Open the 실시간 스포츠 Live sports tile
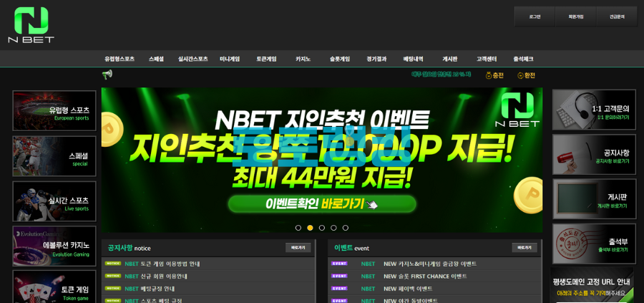Image resolution: width=644 pixels, height=303 pixels. (54, 201)
